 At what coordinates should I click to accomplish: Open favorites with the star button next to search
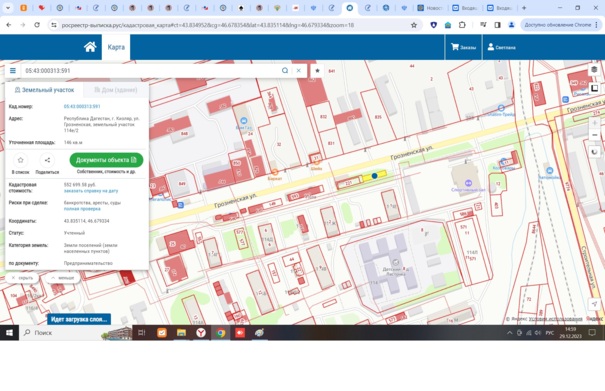click(317, 71)
